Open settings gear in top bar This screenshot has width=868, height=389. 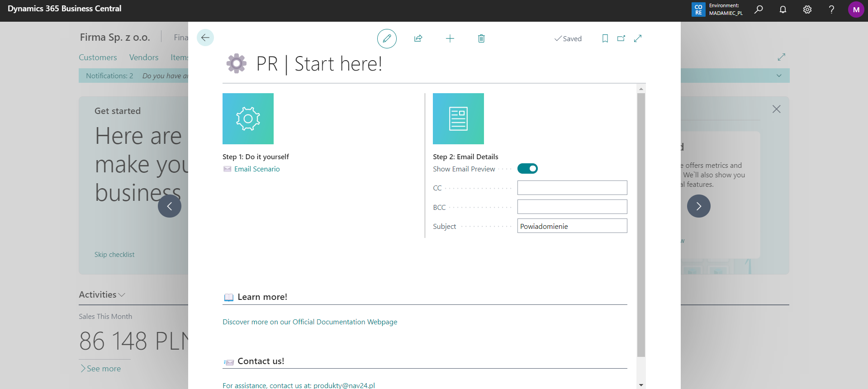point(807,9)
